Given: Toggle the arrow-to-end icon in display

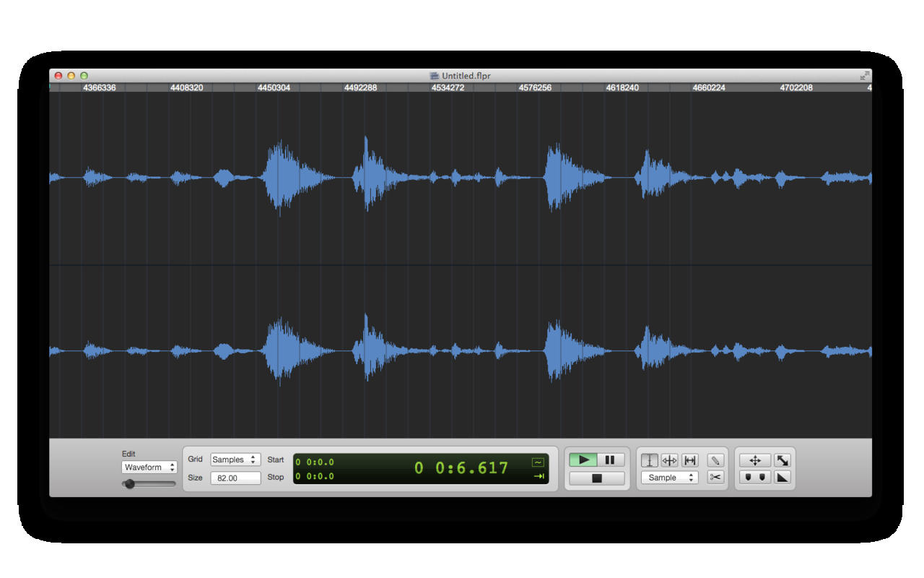Looking at the screenshot, I should pyautogui.click(x=539, y=476).
